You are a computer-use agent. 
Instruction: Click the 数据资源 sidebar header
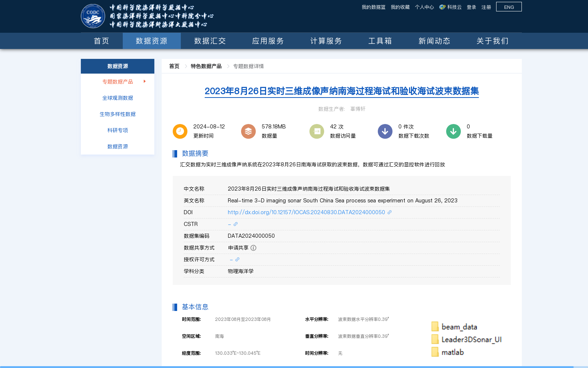(118, 66)
